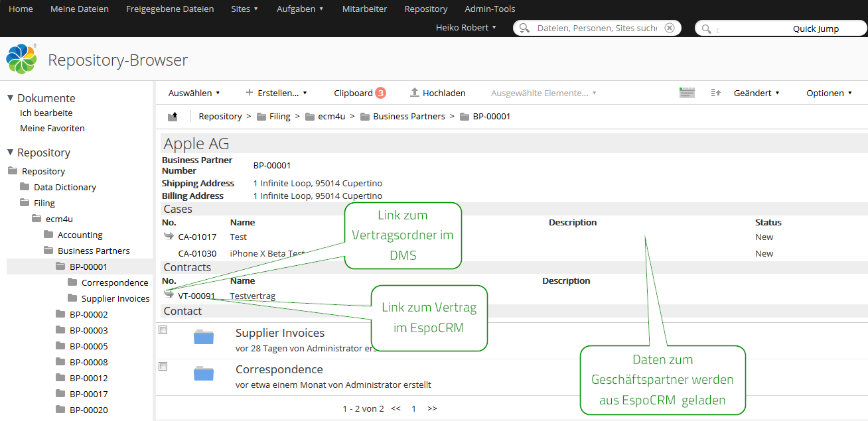Check the Supplier Invoices checkbox
The image size is (868, 421).
pos(163,330)
